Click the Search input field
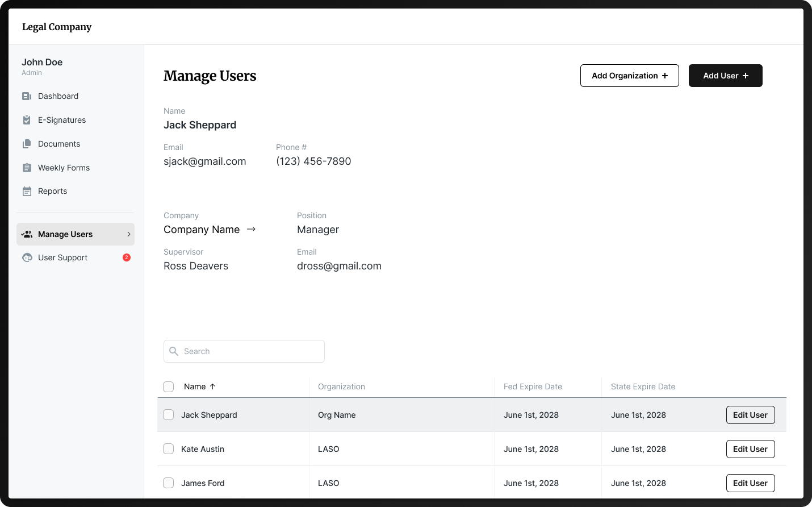 point(244,351)
